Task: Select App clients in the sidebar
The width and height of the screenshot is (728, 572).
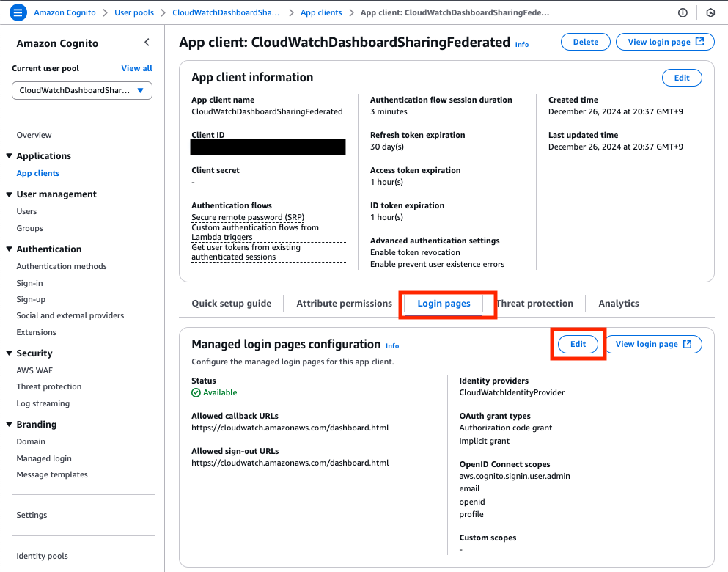Action: pos(37,173)
